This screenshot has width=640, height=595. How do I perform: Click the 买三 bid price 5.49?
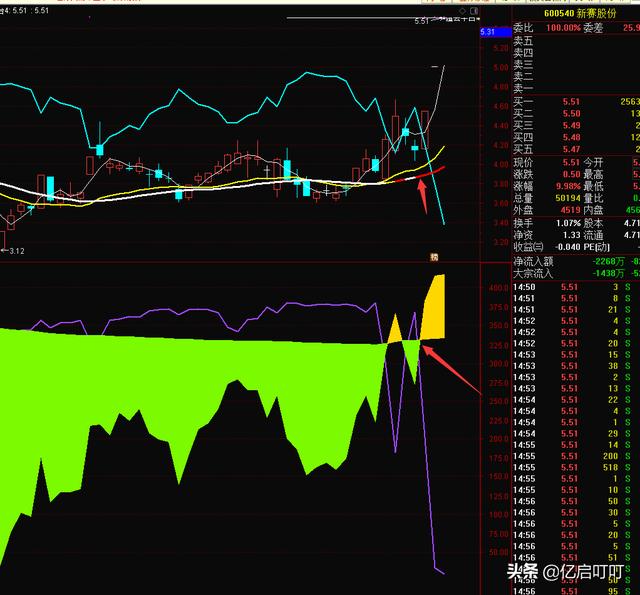(x=571, y=125)
